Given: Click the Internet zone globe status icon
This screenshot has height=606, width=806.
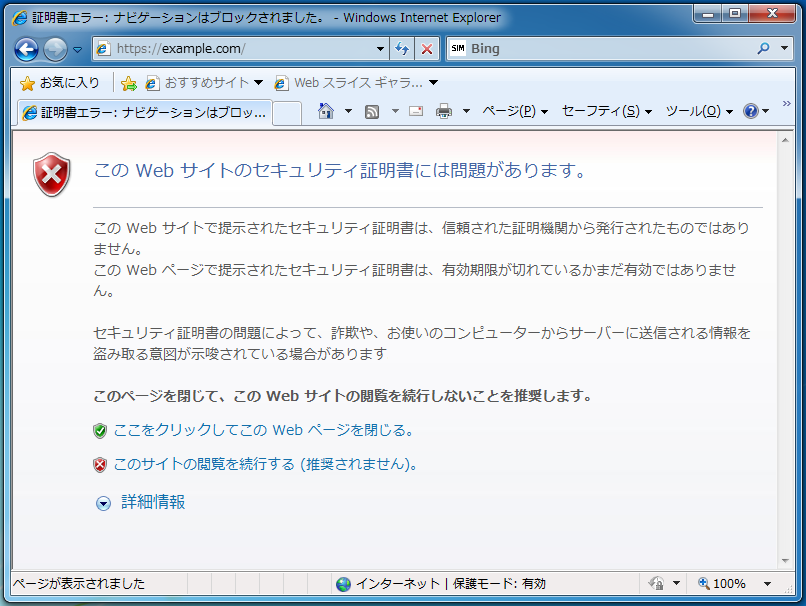Looking at the screenshot, I should (x=343, y=584).
